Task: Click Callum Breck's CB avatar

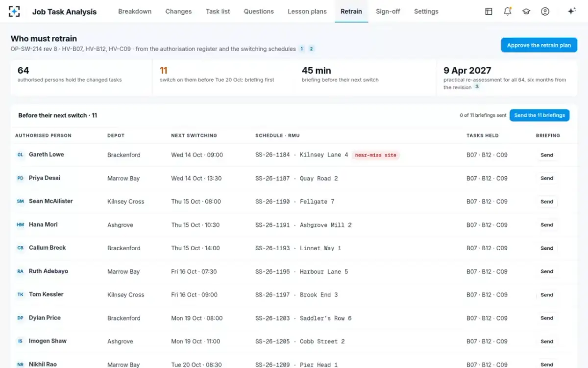Action: pyautogui.click(x=21, y=248)
